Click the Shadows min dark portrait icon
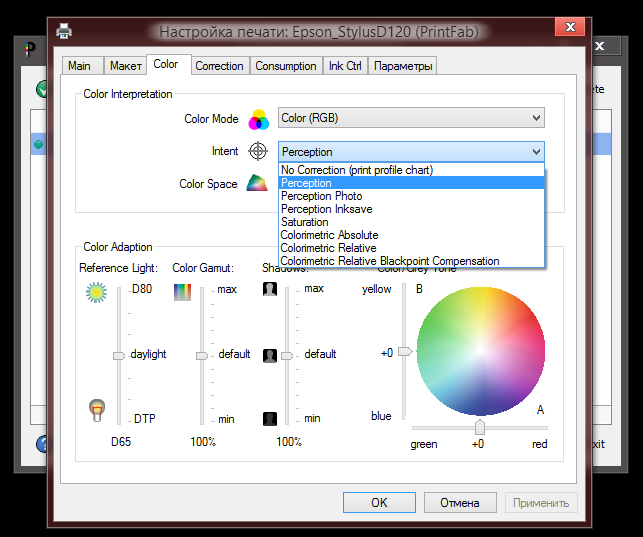Screen dimensions: 643x537 coord(270,419)
